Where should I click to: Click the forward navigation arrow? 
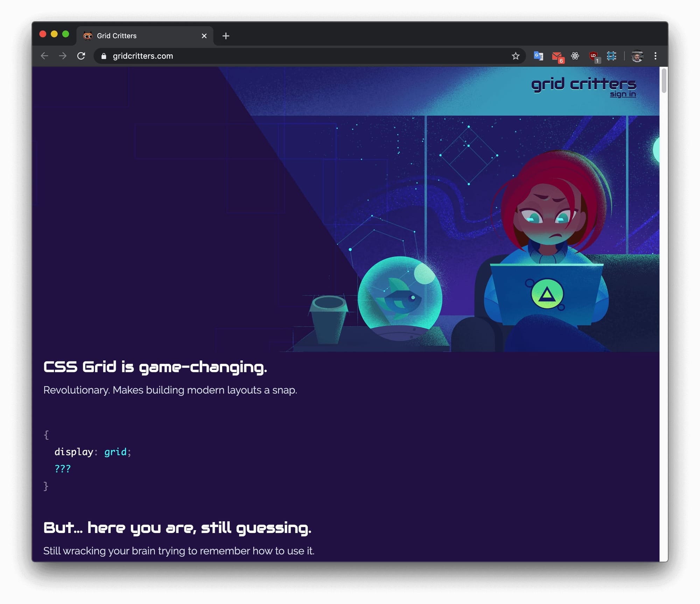[63, 56]
